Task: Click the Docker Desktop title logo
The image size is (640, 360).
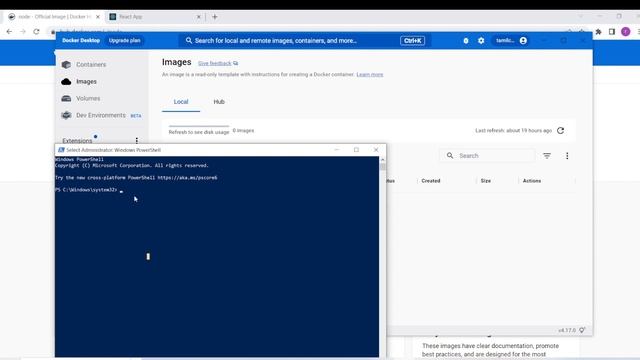Action: click(81, 40)
